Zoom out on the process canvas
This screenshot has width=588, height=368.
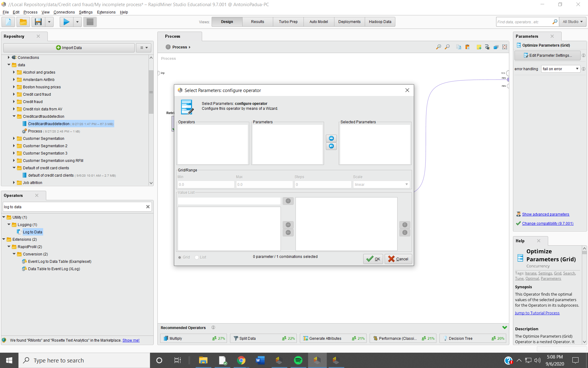coord(447,47)
